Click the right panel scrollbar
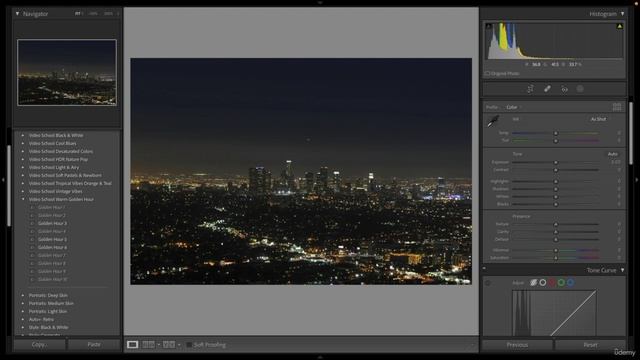Viewport: 640px width, 360px height. 631,133
